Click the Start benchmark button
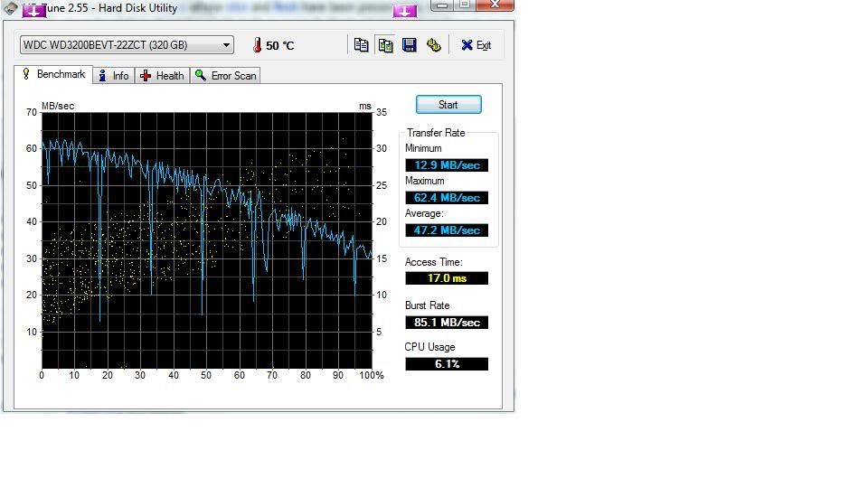The image size is (868, 488). [x=448, y=105]
